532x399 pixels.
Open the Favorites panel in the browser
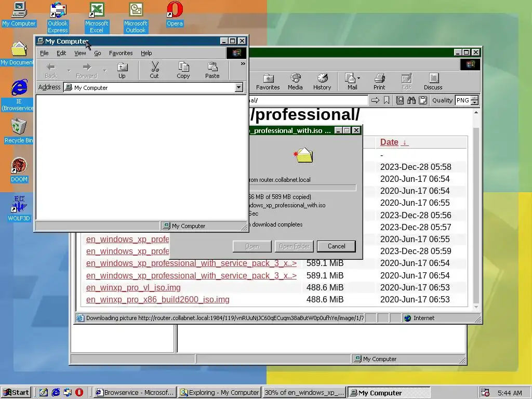[268, 82]
